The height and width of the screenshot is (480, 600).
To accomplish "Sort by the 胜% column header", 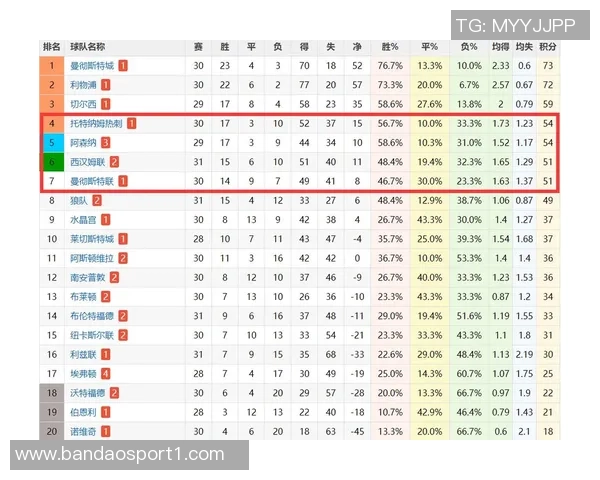I will [x=390, y=47].
